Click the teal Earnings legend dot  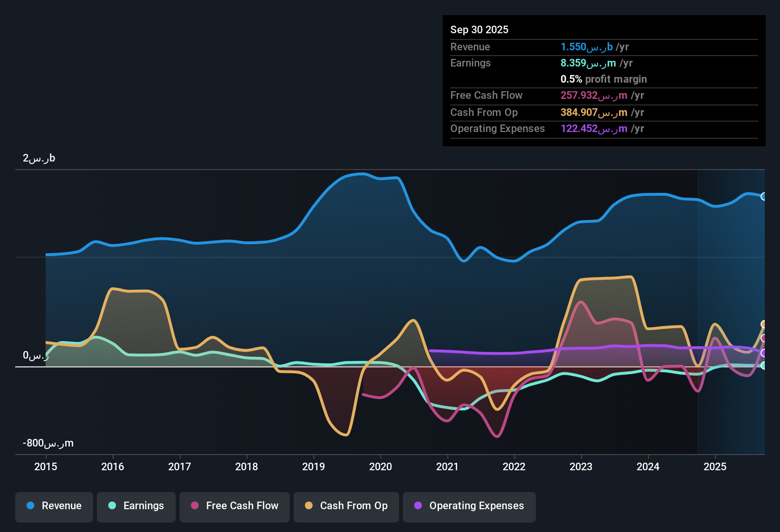coord(112,506)
